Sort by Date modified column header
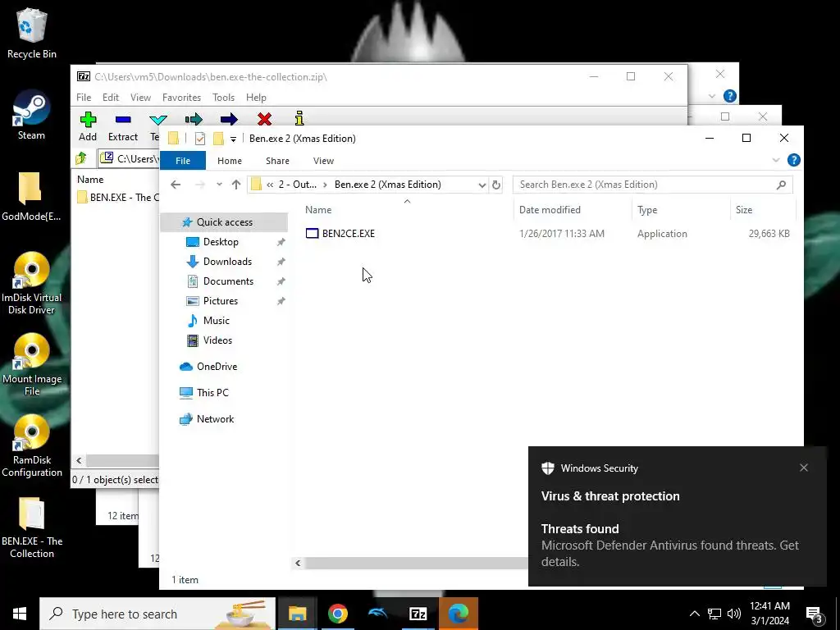This screenshot has height=630, width=840. [550, 210]
